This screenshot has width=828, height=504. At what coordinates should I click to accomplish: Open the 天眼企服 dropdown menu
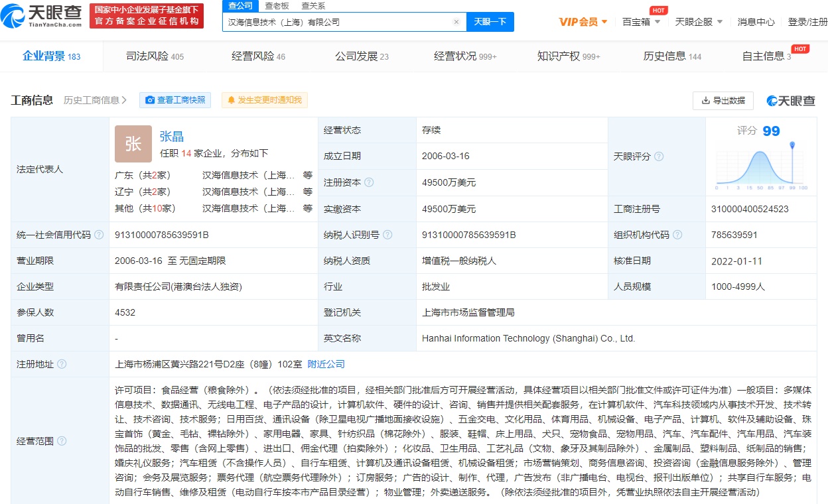pos(699,22)
